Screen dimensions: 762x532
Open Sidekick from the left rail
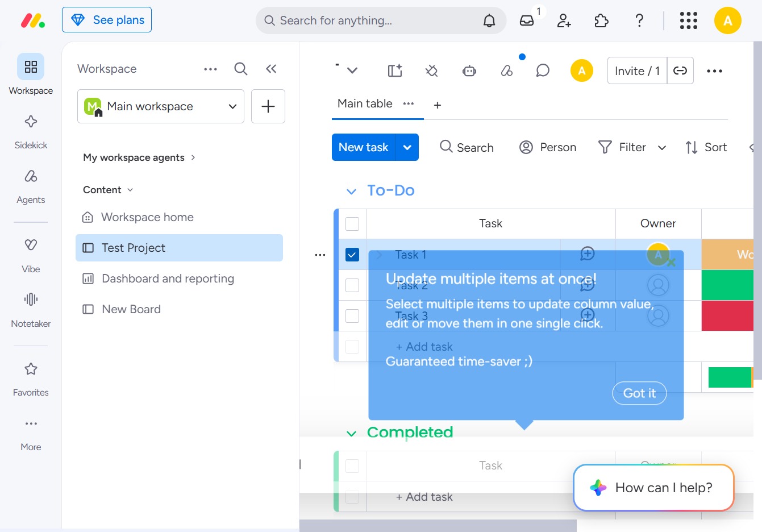31,132
